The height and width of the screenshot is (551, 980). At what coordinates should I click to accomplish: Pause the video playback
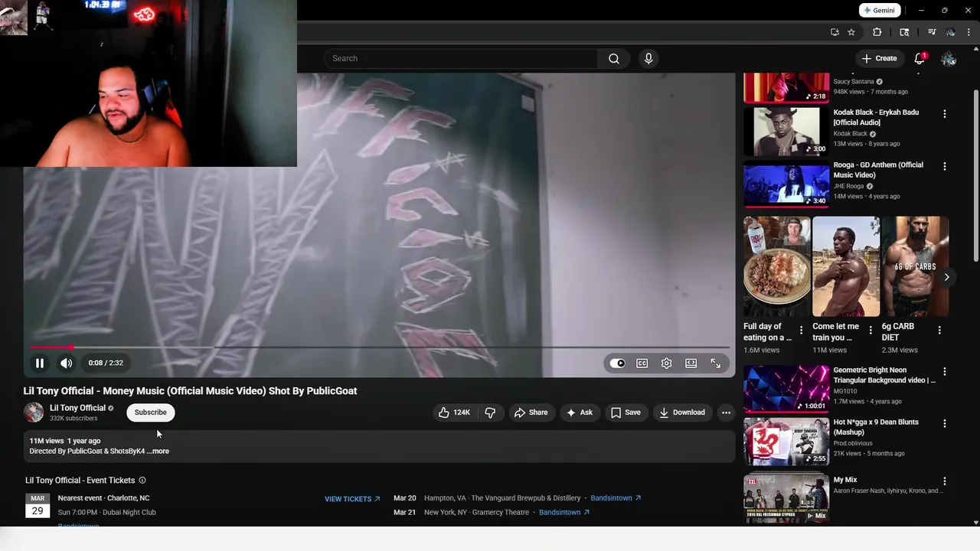(x=40, y=363)
